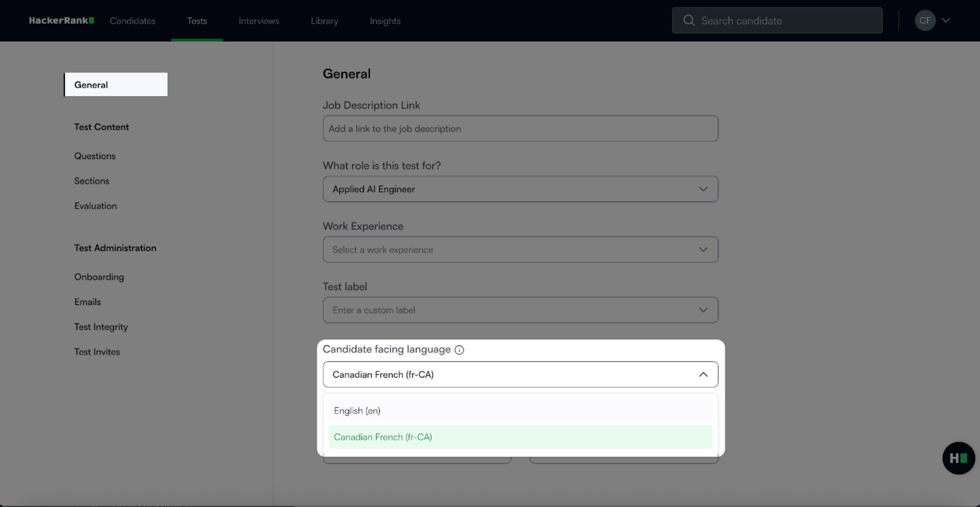Click the CF profile avatar
The height and width of the screenshot is (507, 980).
tap(925, 21)
